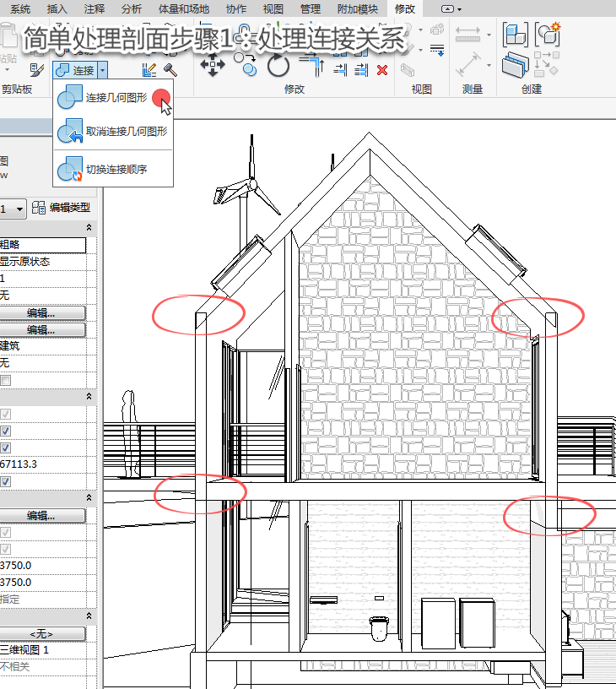Toggle the checkbox directly below 67113.3
Viewport: 616px width, 689px height.
5,481
